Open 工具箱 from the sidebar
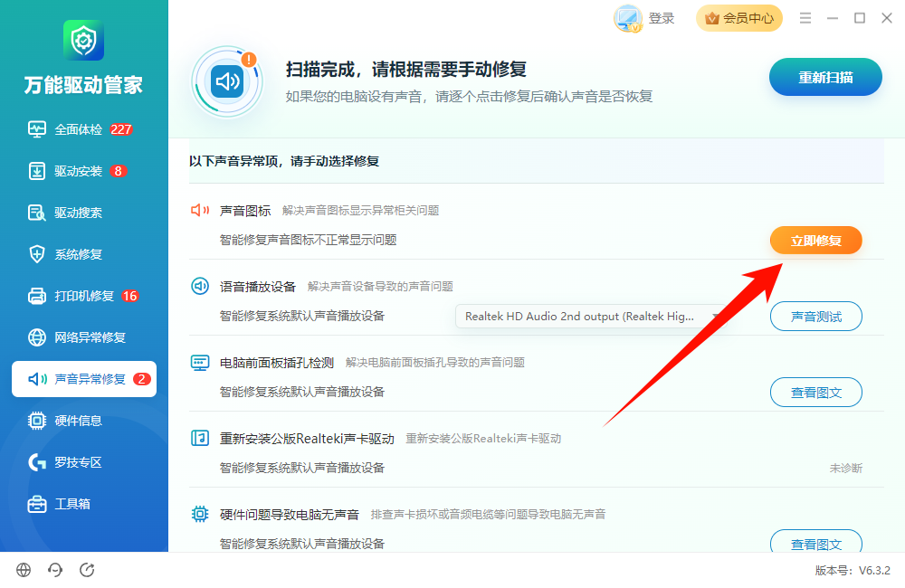Viewport: 905px width, 588px height. click(x=59, y=504)
